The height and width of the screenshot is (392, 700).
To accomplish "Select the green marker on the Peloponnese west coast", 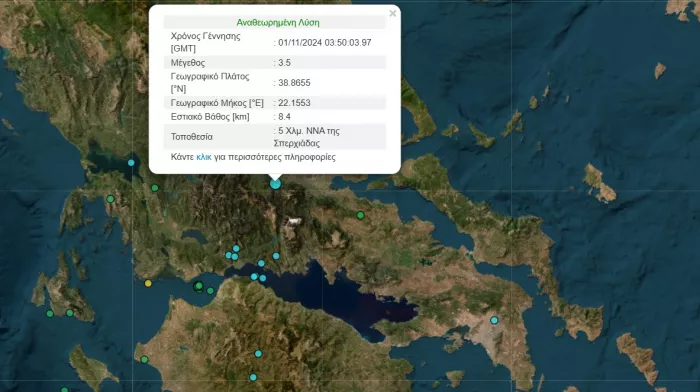I will point(144,359).
